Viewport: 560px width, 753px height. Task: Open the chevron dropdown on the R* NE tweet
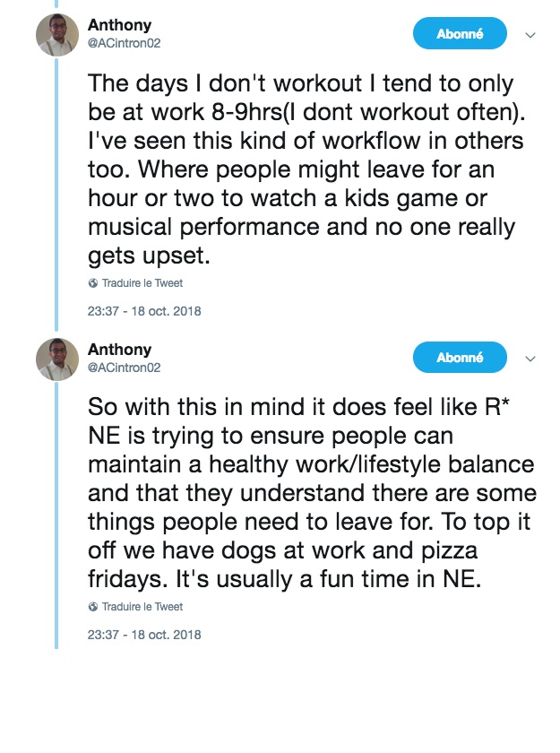coord(530,359)
